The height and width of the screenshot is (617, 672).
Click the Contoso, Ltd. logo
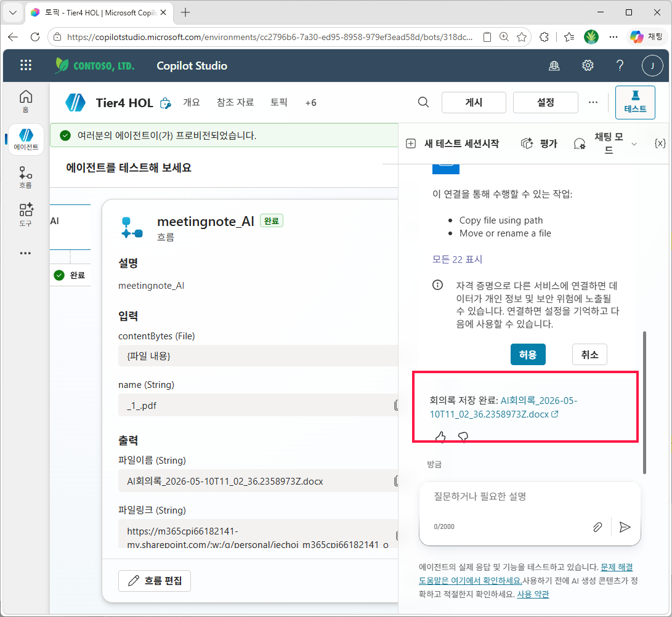pos(95,65)
